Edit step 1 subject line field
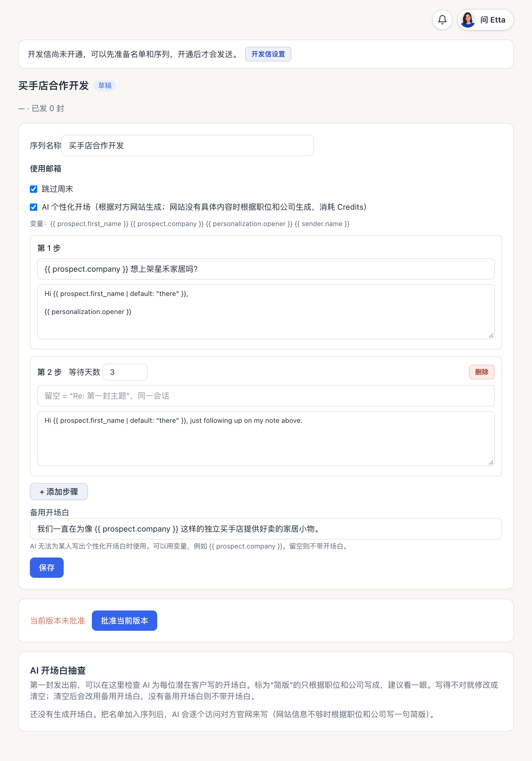This screenshot has width=532, height=761. [266, 269]
